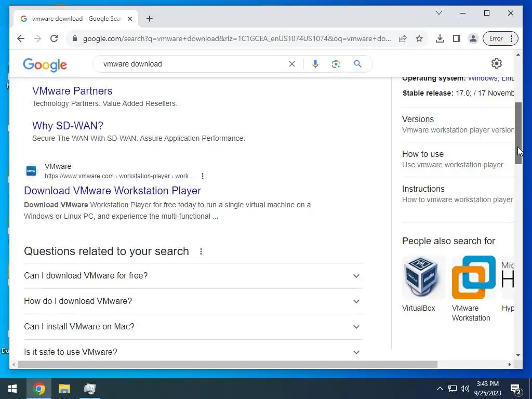Select the VMware Workstation thumbnail
This screenshot has width=532, height=399.
(474, 277)
